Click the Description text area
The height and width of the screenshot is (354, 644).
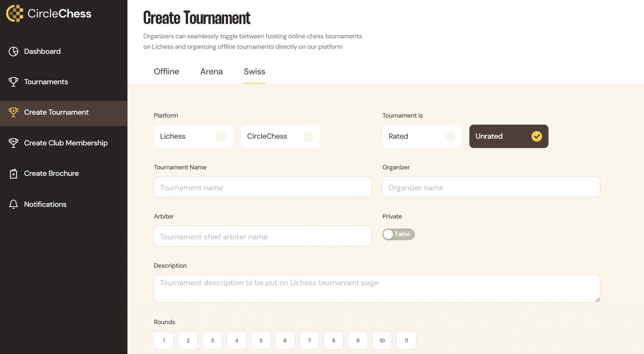pyautogui.click(x=376, y=288)
